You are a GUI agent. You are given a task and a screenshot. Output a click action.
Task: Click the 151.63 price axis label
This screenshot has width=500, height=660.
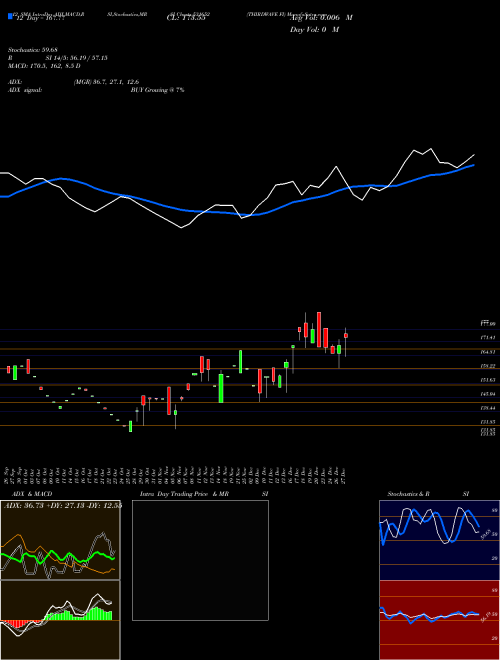click(x=487, y=380)
